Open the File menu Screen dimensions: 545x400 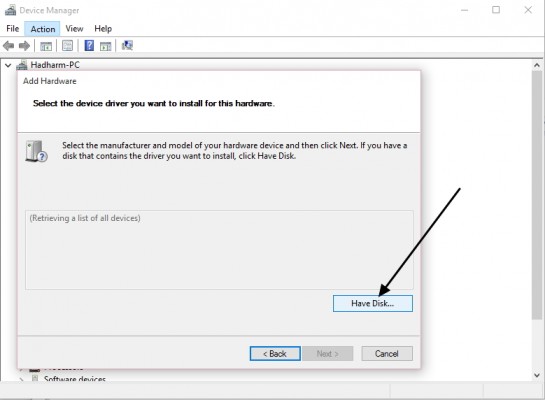pyautogui.click(x=13, y=28)
